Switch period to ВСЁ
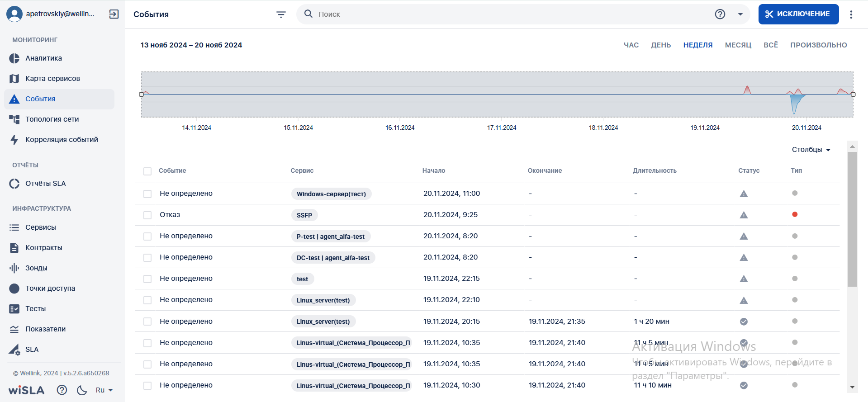Viewport: 868px width, 402px height. pyautogui.click(x=771, y=45)
